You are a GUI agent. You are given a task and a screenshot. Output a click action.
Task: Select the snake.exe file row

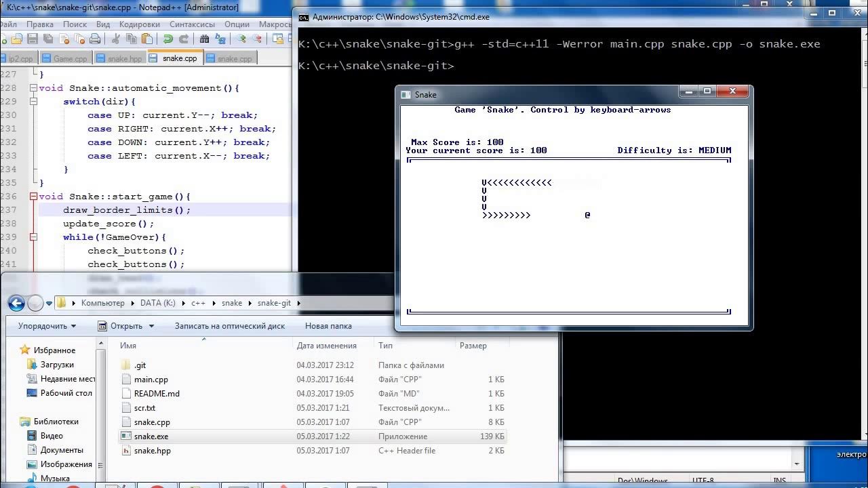(x=312, y=436)
